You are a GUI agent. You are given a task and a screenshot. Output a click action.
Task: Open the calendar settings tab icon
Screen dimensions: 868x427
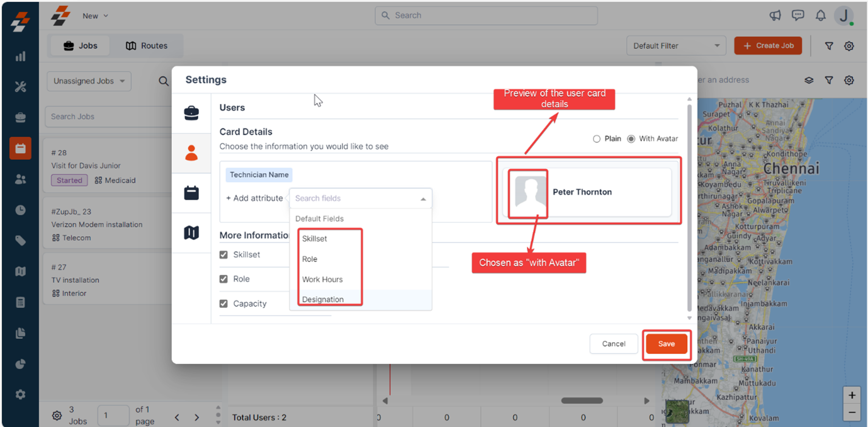(191, 193)
